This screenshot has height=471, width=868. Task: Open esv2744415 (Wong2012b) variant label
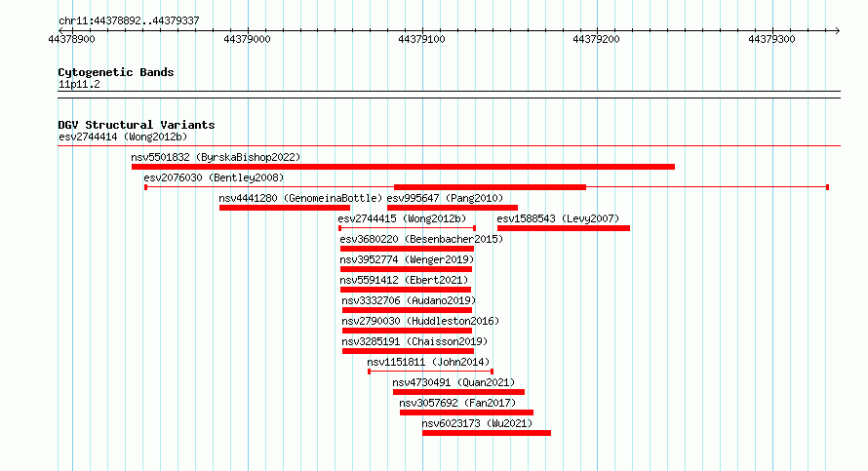[403, 218]
